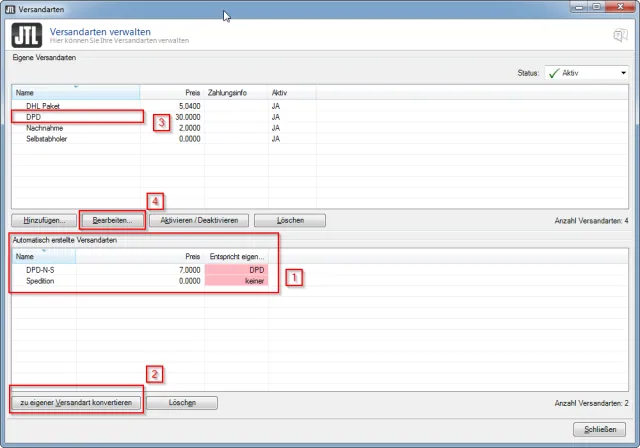The width and height of the screenshot is (640, 448).
Task: Open the Status dropdown showing Aktiv
Action: [587, 73]
